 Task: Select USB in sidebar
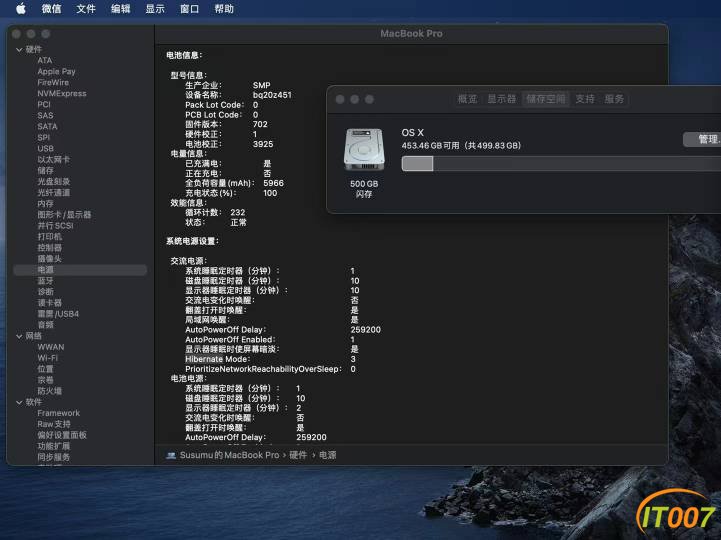(x=46, y=149)
